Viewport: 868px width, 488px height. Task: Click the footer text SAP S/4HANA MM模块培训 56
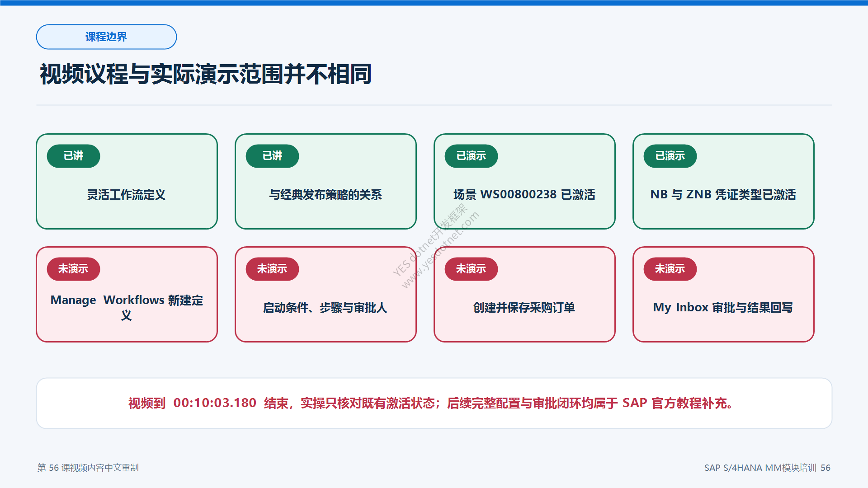tap(767, 468)
